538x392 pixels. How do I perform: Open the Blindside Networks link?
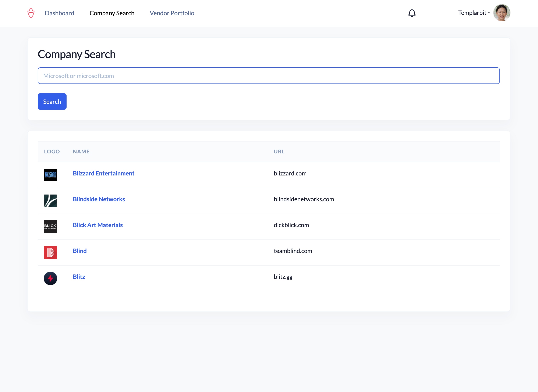[99, 199]
